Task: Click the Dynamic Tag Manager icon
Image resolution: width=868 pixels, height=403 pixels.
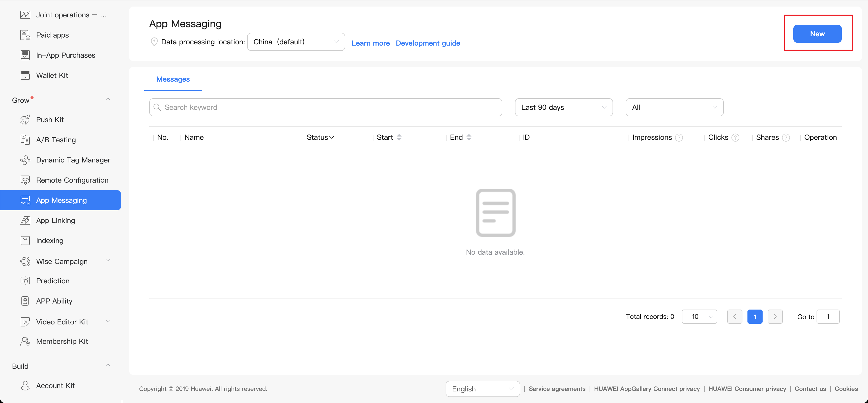Action: 25,160
